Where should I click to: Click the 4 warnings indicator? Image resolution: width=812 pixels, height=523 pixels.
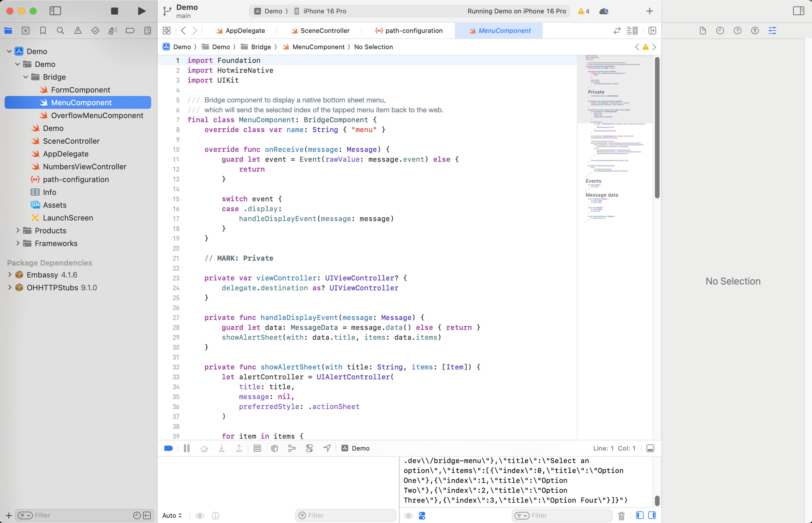tap(584, 11)
